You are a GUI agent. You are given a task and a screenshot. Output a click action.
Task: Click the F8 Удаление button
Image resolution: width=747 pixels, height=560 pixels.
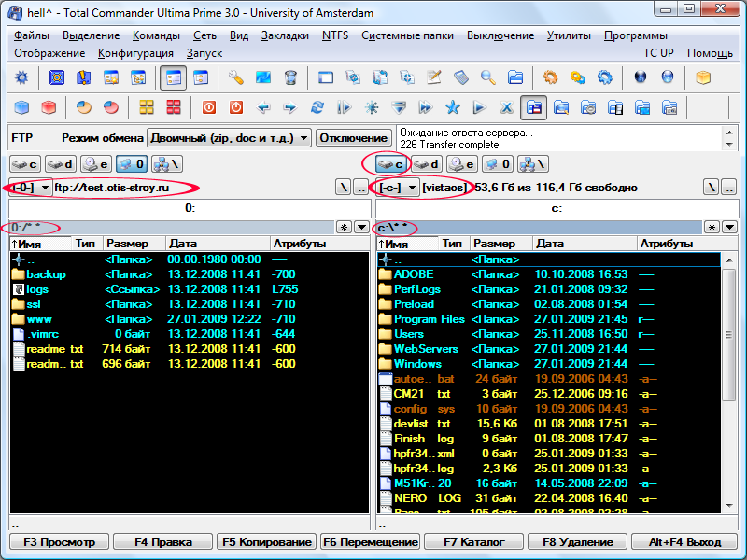coord(577,542)
